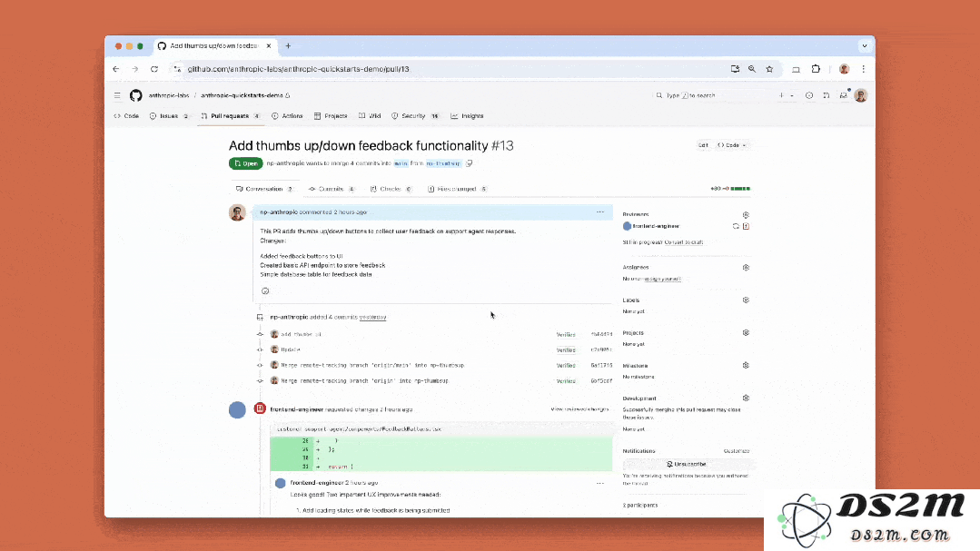Image resolution: width=980 pixels, height=551 pixels.
Task: Open the Projects gear in sidebar
Action: [746, 333]
